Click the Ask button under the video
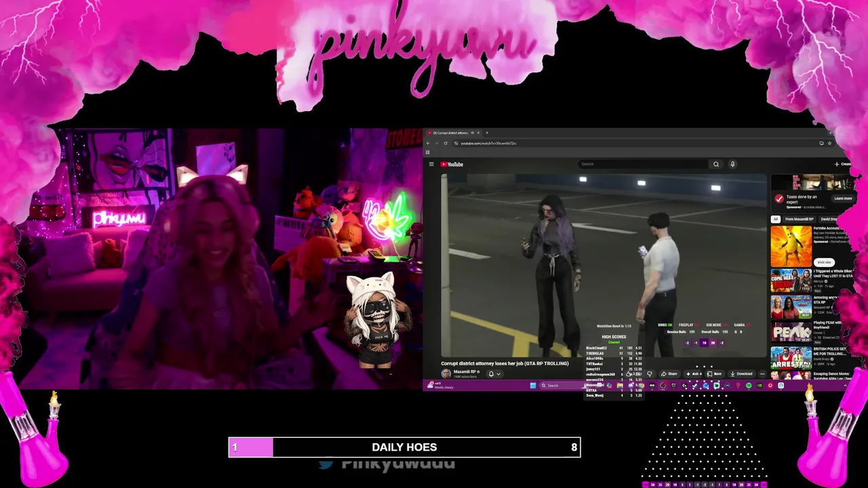This screenshot has width=868, height=488. click(694, 373)
